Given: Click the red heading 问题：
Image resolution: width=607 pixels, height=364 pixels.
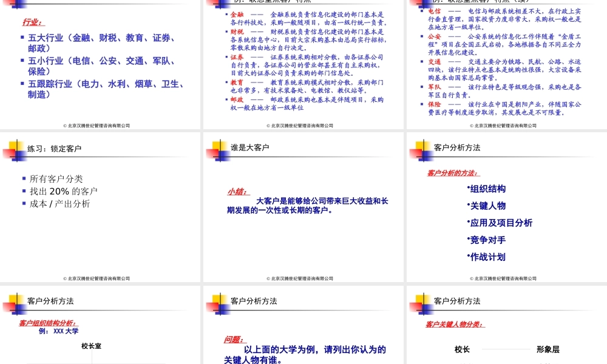Looking at the screenshot, I should pos(234,340).
